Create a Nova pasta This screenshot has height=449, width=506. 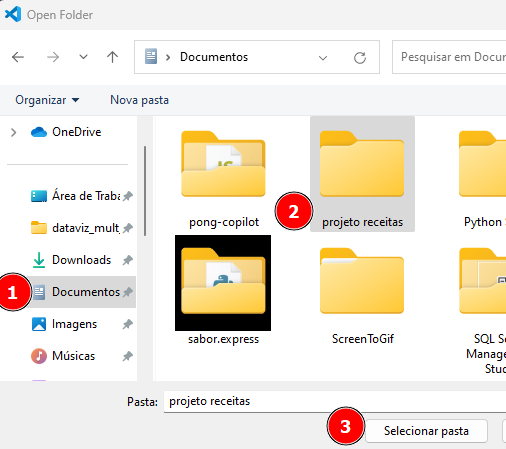139,100
